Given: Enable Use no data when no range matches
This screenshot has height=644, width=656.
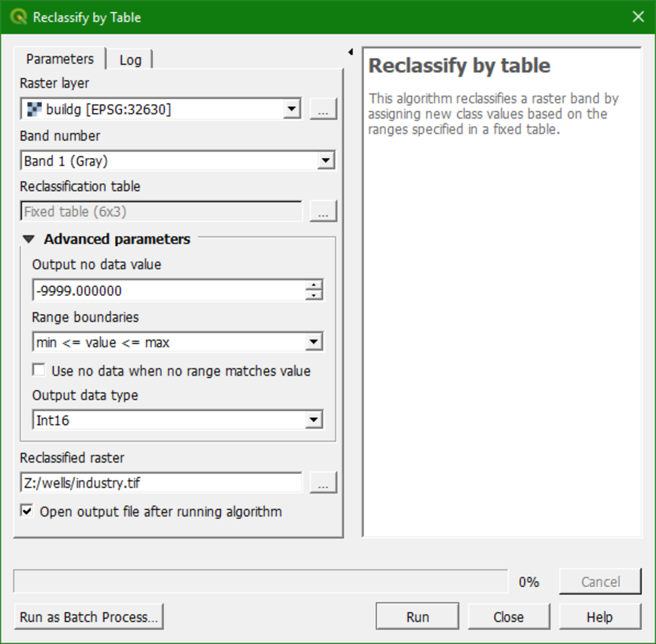Looking at the screenshot, I should [40, 371].
